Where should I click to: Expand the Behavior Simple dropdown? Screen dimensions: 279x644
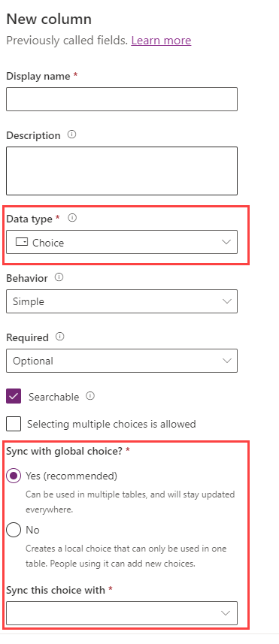(122, 301)
